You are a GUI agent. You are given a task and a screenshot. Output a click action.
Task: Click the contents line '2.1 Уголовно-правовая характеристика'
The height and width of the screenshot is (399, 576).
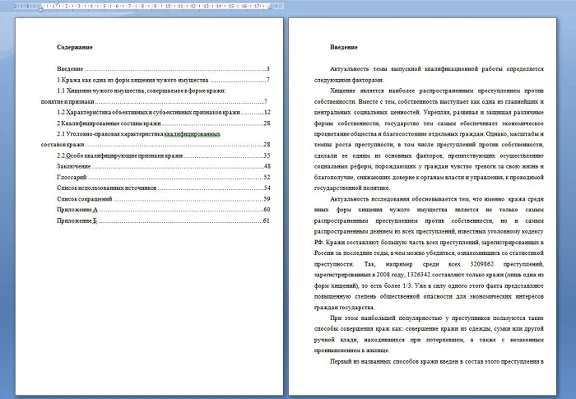pyautogui.click(x=138, y=134)
